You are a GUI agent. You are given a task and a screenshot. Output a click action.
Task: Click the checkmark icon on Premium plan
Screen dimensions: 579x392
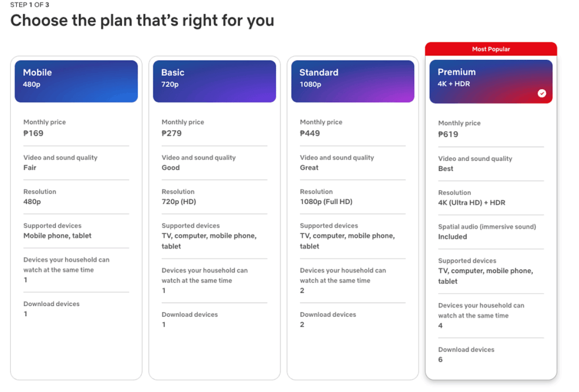coord(542,93)
